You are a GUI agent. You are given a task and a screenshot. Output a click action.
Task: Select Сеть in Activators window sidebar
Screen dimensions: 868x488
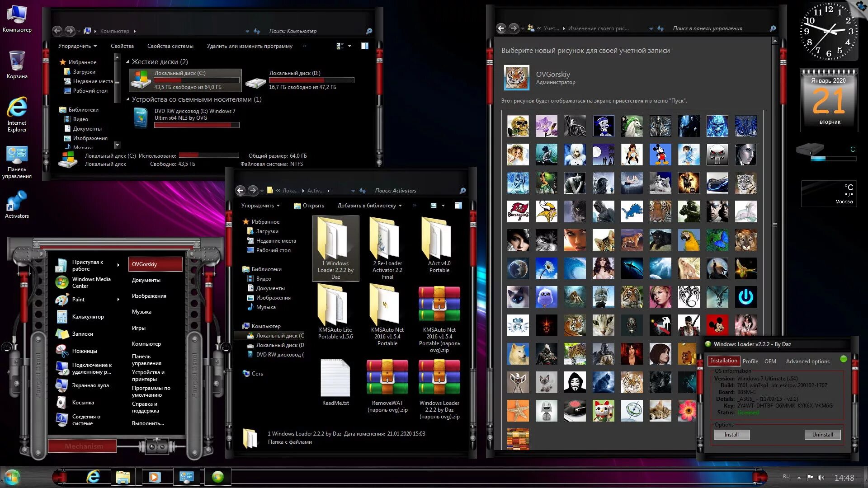(x=257, y=374)
